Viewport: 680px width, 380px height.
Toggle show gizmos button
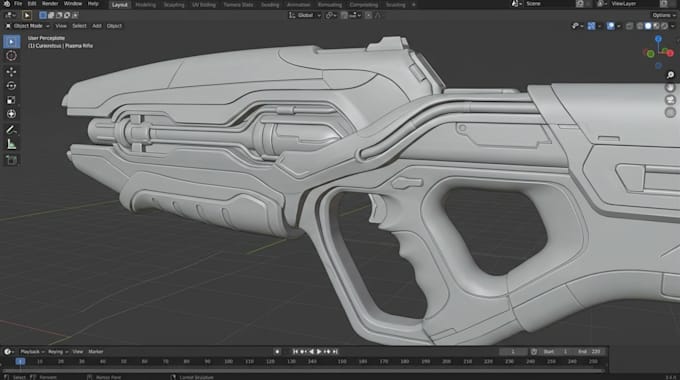[592, 26]
